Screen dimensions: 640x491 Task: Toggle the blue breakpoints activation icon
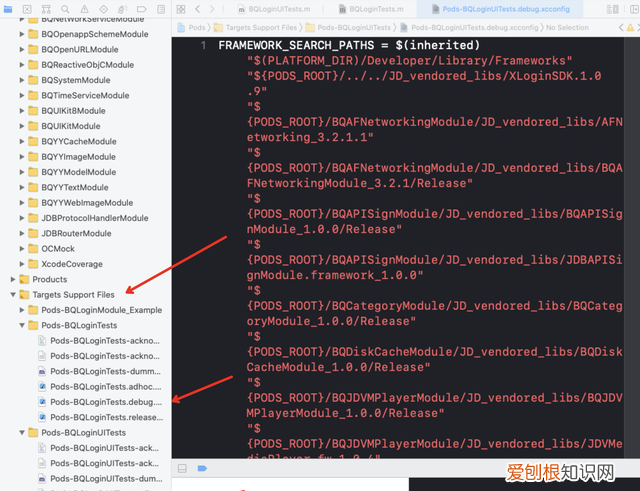202,467
